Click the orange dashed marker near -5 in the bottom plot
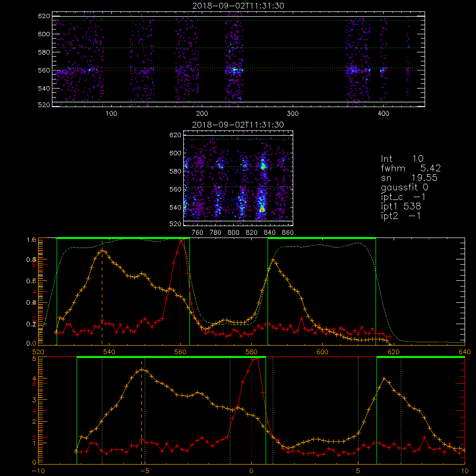 click(x=141, y=412)
